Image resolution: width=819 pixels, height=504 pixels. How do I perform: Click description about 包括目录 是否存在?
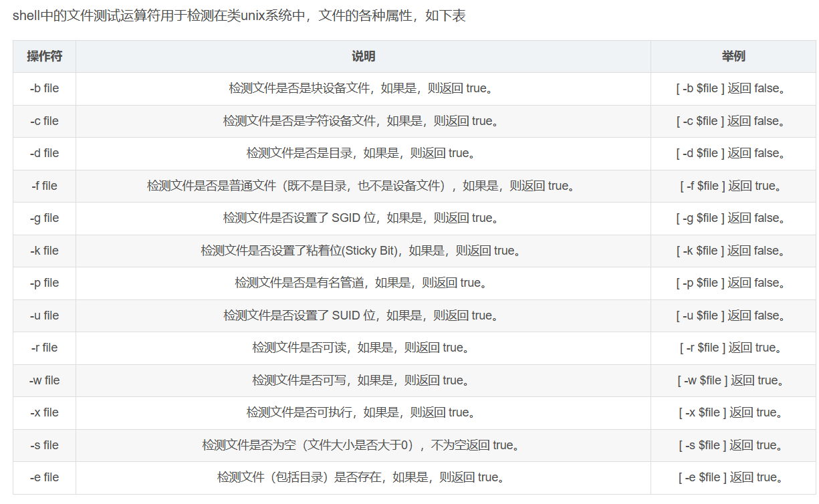point(363,477)
